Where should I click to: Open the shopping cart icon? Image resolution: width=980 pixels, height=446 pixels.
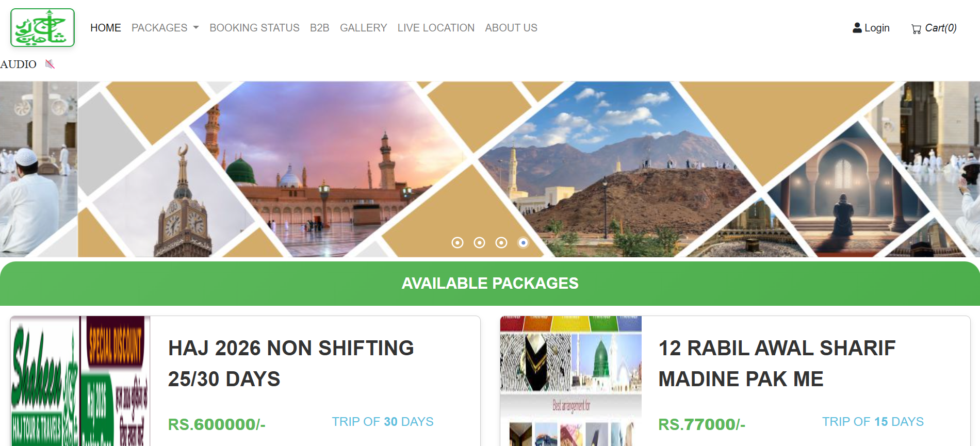(x=916, y=29)
